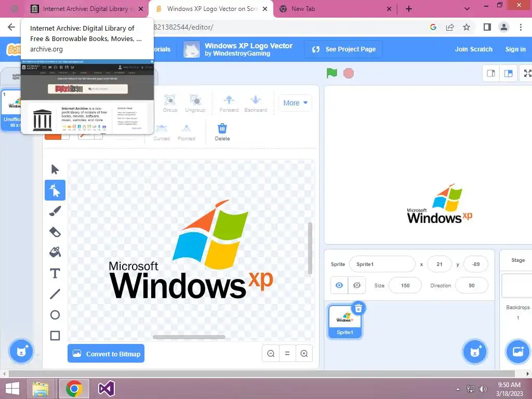Zoom out the costume canvas
Screen dimensions: 532x399
coord(271,353)
